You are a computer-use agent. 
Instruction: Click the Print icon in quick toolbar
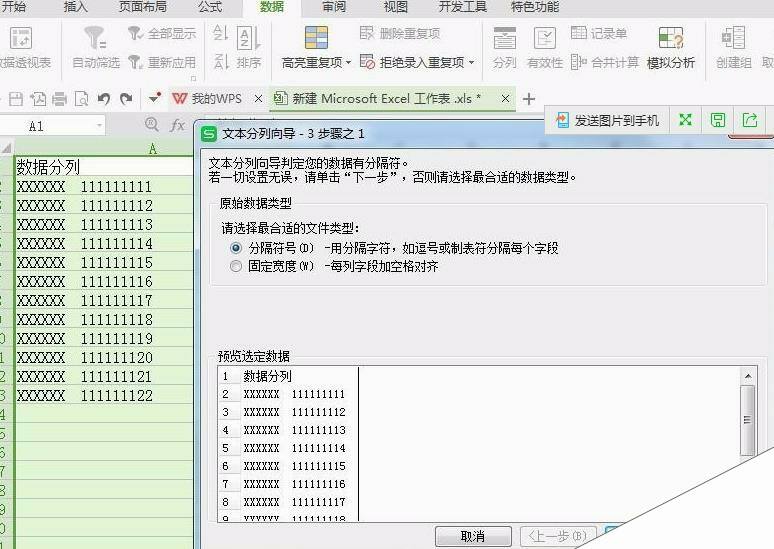point(59,99)
